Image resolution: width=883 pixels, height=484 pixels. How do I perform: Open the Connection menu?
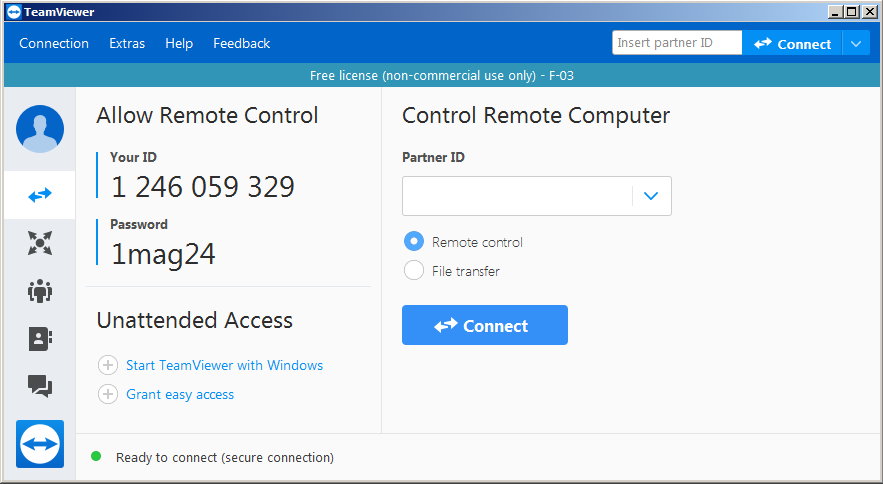pos(54,43)
